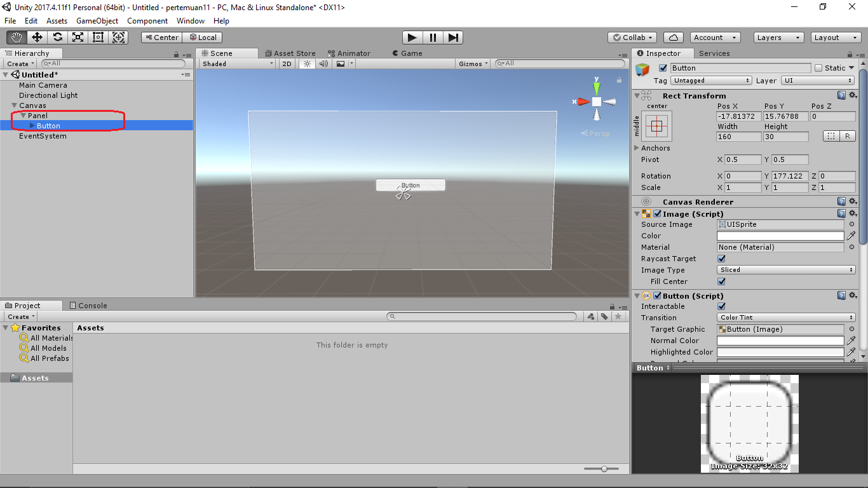
Task: Open the Tag dropdown
Action: point(711,81)
